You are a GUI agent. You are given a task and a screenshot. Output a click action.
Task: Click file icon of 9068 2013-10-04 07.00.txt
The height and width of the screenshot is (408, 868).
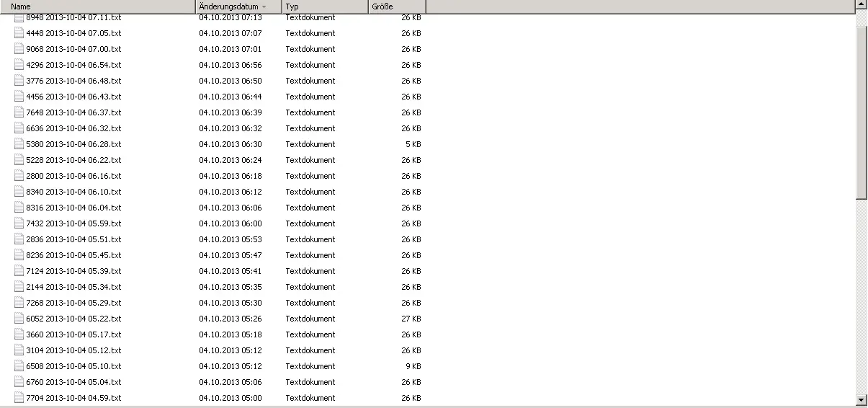(19, 49)
